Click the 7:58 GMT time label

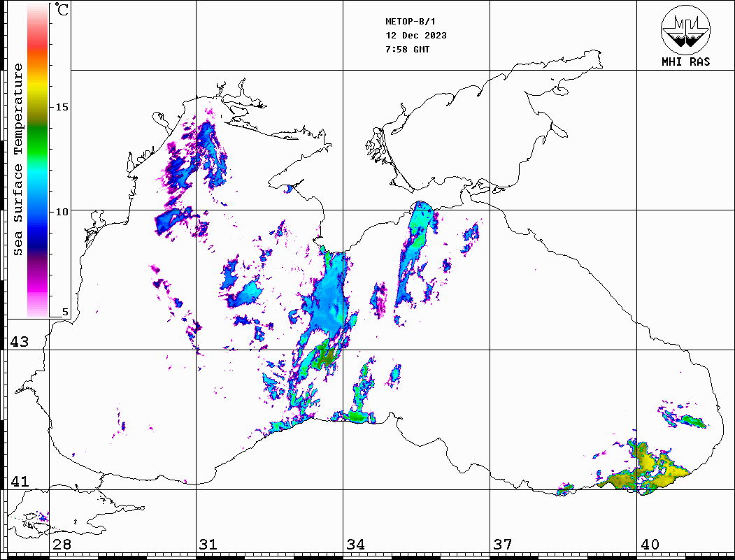click(x=408, y=49)
